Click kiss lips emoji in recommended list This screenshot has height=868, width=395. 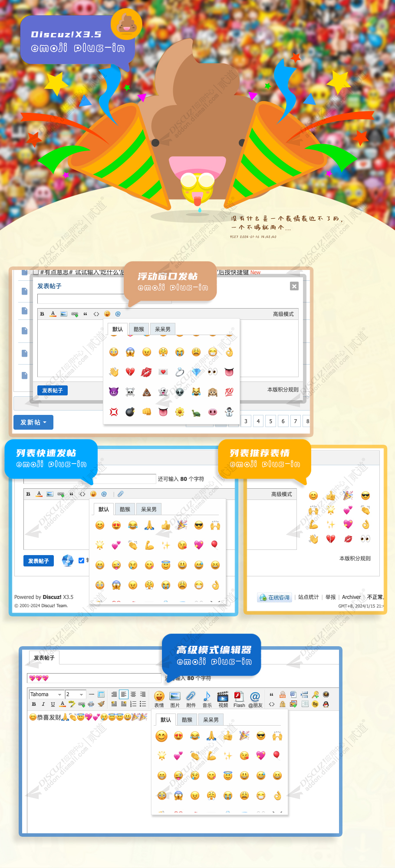click(348, 539)
